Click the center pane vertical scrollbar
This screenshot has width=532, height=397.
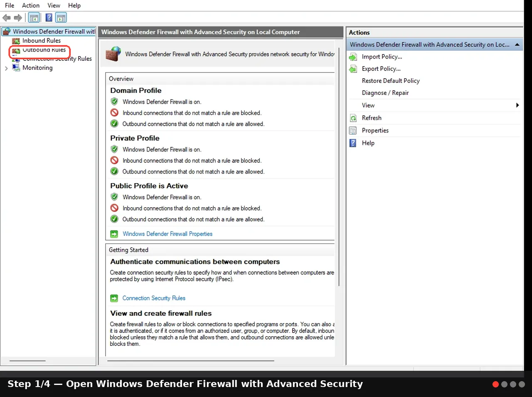(x=340, y=167)
